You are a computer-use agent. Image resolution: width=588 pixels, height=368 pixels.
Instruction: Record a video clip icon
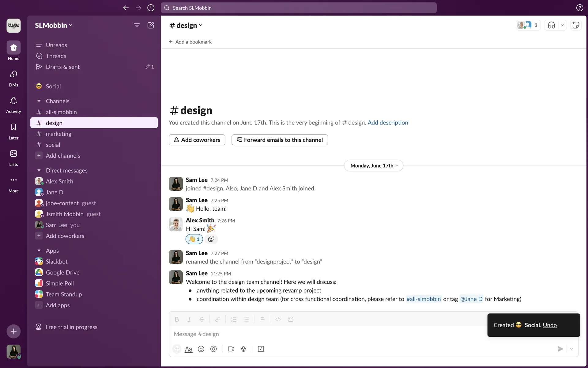click(x=231, y=349)
